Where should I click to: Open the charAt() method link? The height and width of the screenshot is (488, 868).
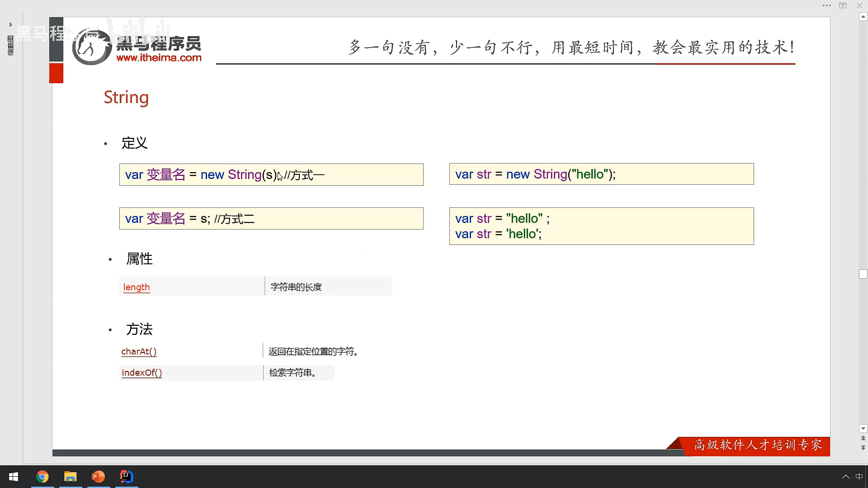pyautogui.click(x=139, y=352)
